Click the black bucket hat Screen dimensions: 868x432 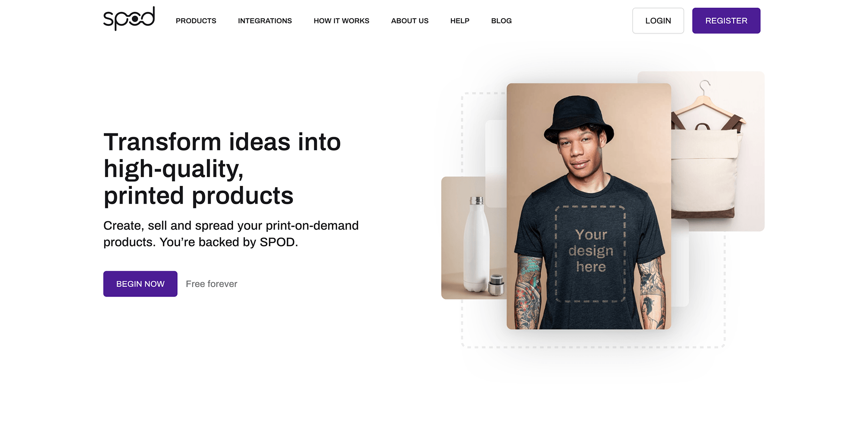[x=579, y=119]
